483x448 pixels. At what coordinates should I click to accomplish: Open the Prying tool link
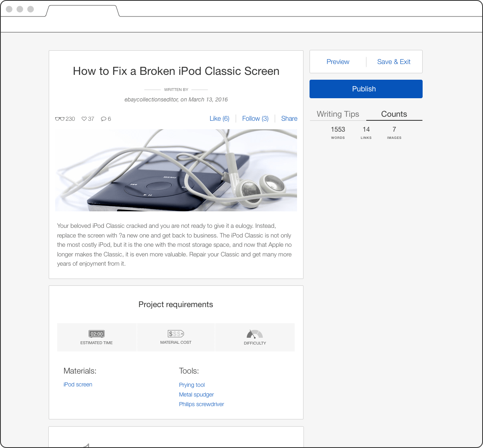pos(192,385)
